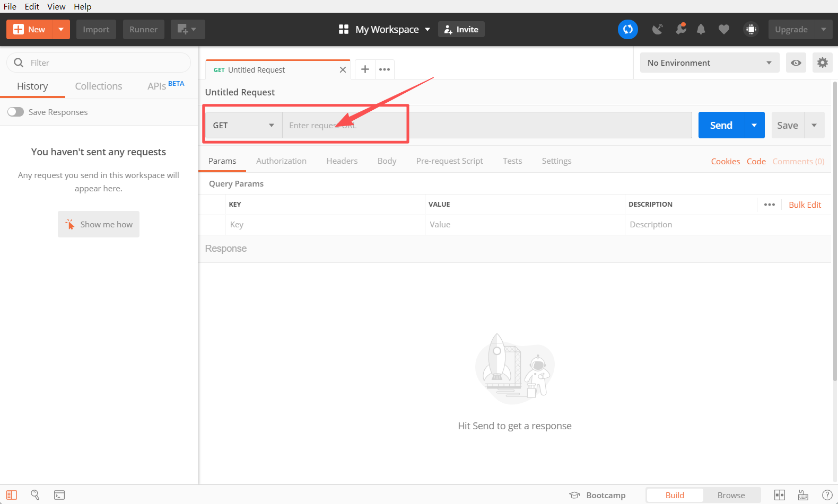Expand the Send button dropdown arrow
Image resolution: width=838 pixels, height=504 pixels.
click(754, 125)
